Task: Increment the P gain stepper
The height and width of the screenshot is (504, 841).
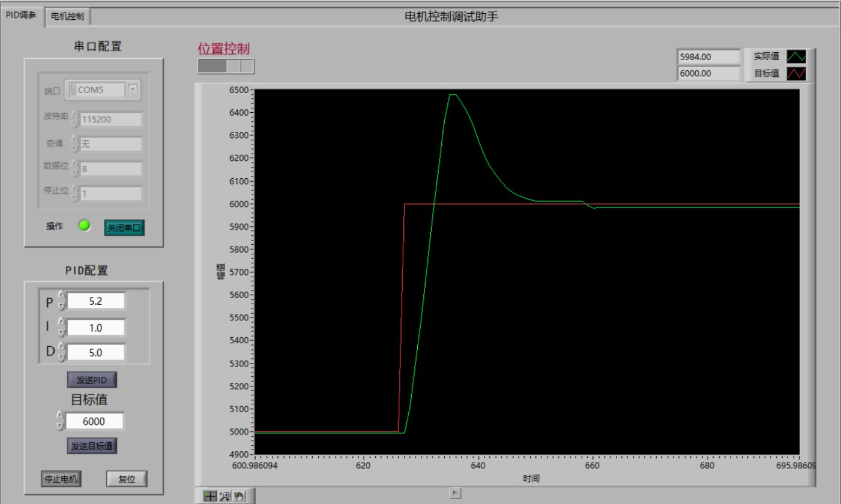Action: pos(61,296)
